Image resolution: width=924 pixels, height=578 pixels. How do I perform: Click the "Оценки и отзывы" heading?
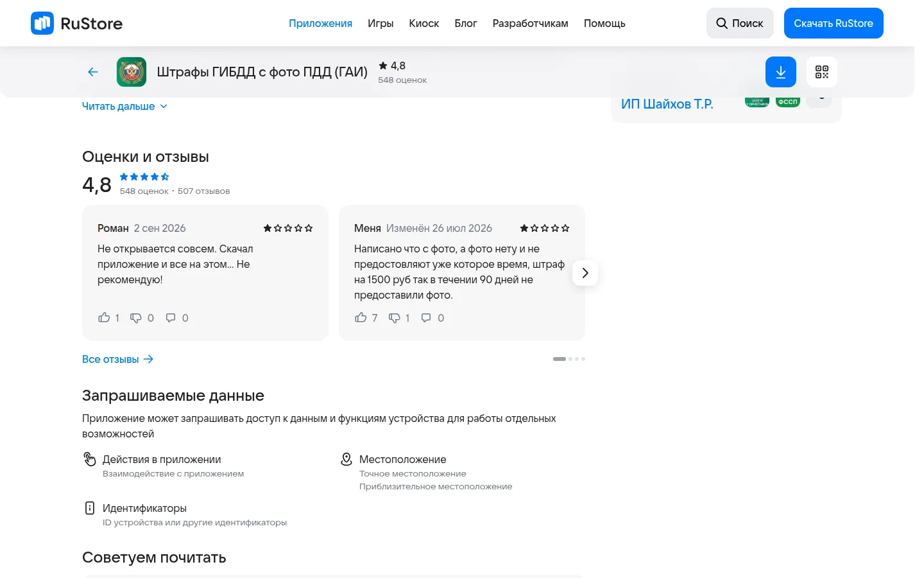146,157
